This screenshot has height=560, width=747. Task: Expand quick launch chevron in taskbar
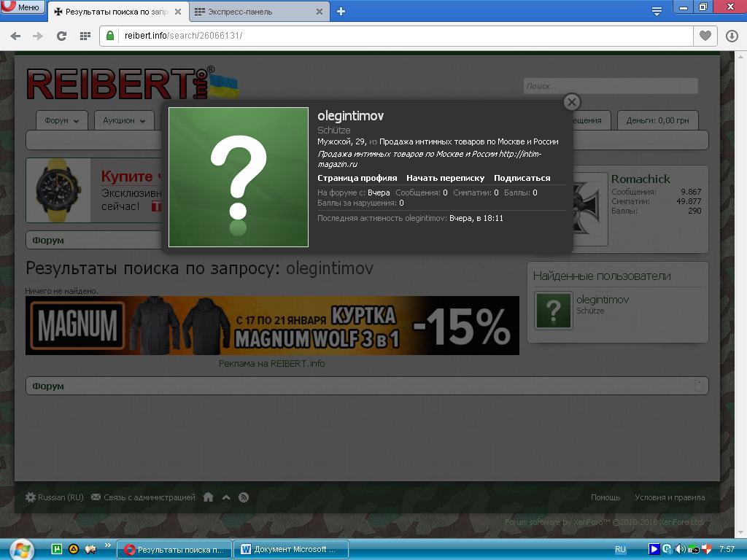pos(108,545)
